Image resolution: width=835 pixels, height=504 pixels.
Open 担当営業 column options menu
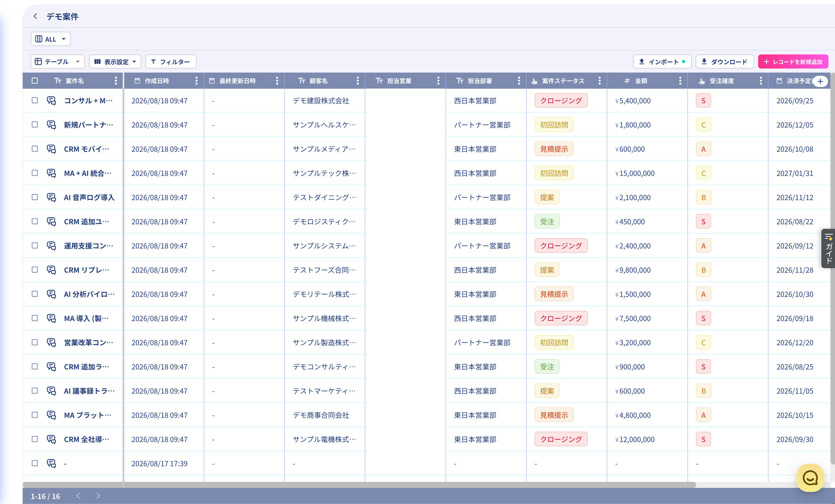438,81
